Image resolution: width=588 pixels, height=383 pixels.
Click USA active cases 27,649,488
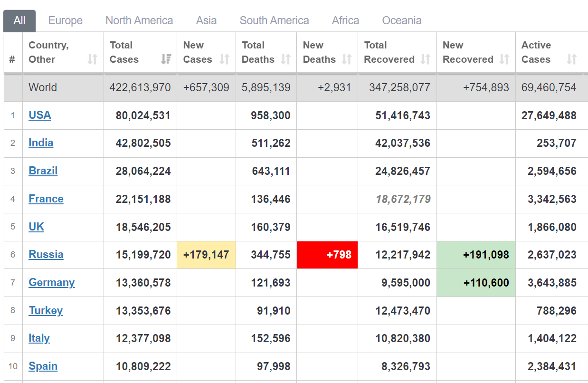point(549,115)
